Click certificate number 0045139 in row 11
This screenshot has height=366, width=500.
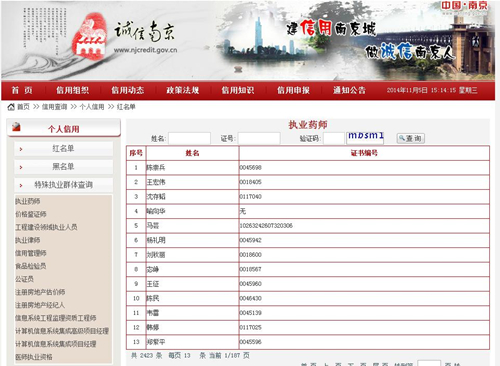(x=250, y=313)
